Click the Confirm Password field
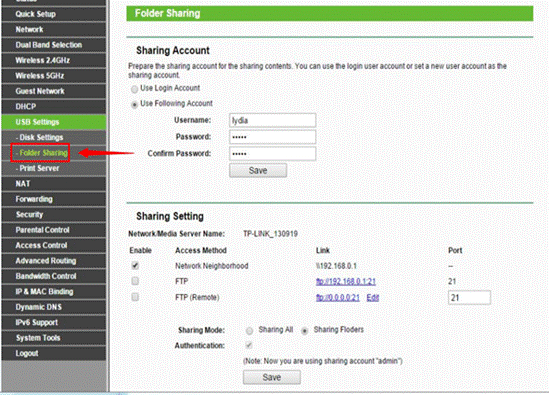 click(x=272, y=153)
